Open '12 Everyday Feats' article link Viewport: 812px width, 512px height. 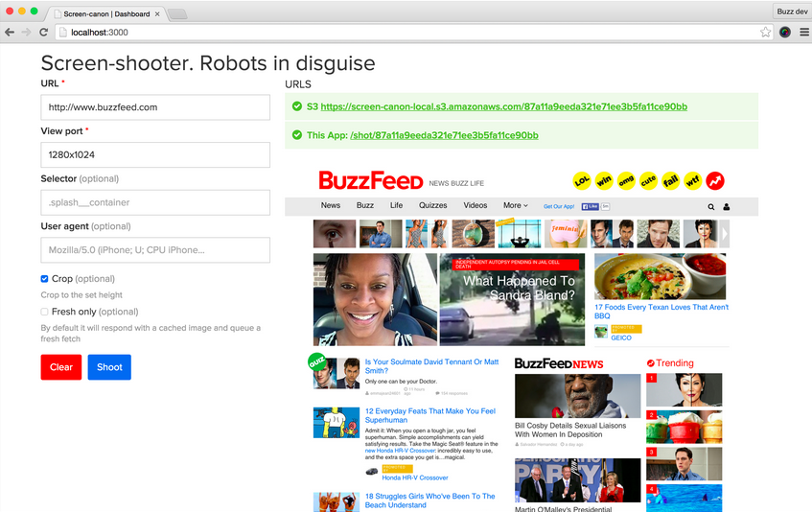coord(430,415)
